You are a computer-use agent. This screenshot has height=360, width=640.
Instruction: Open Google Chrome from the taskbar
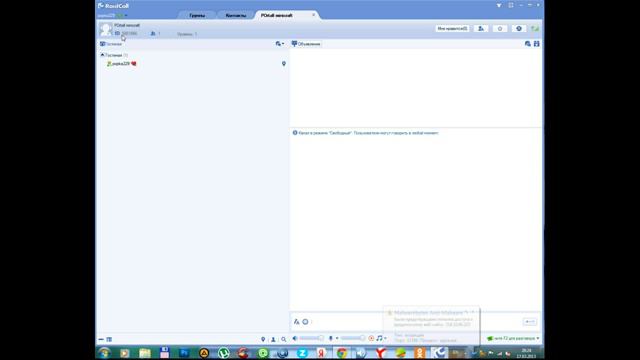click(342, 353)
